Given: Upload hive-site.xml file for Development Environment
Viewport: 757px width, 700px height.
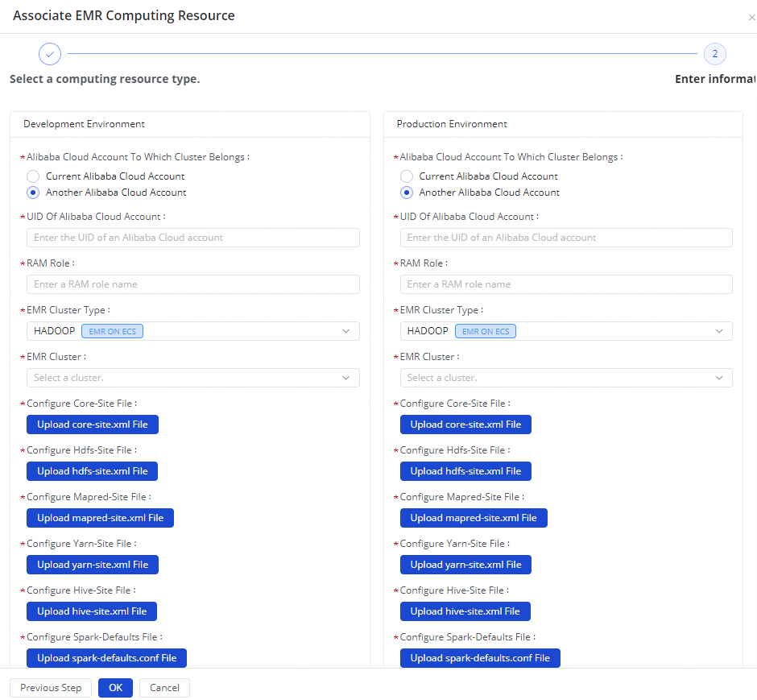Looking at the screenshot, I should click(92, 611).
